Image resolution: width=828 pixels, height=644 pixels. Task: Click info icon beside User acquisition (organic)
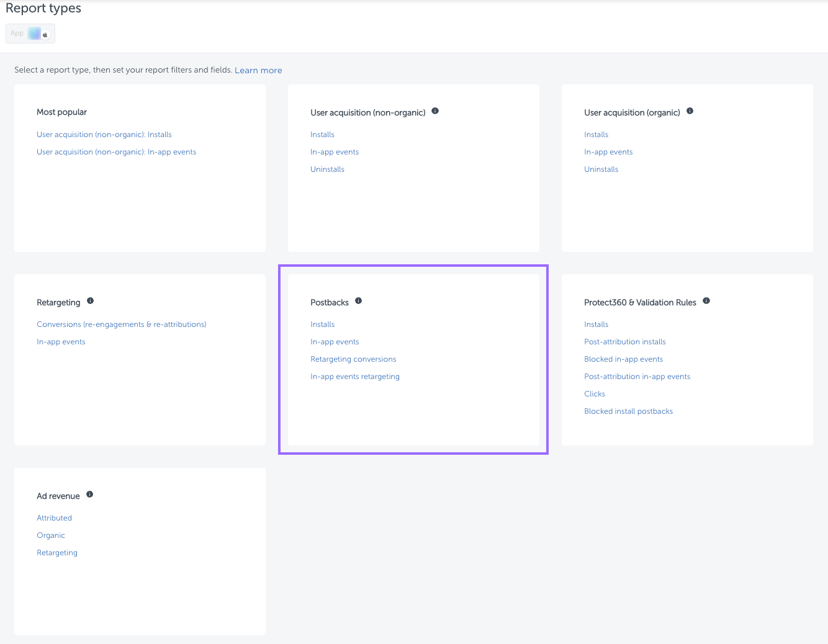[690, 111]
